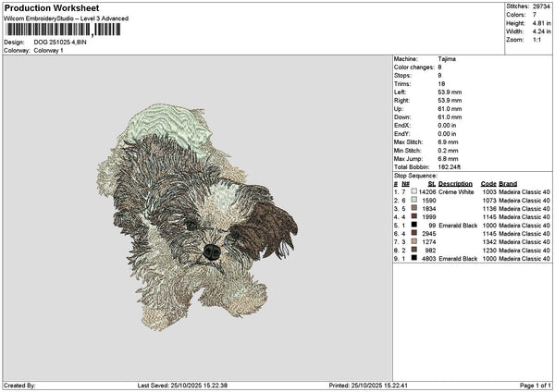555x392 pixels.
Task: Click thread code 1003
Action: [489, 192]
